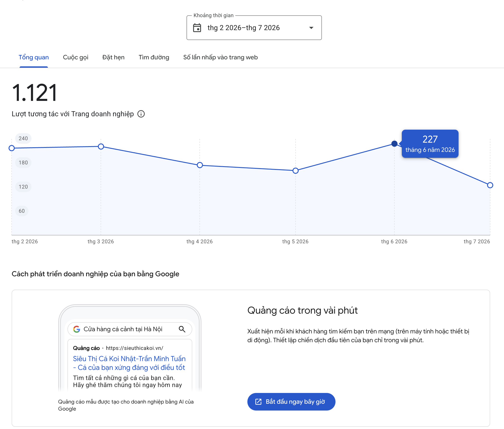Image resolution: width=504 pixels, height=429 pixels.
Task: Open the Tìm đường tab
Action: (154, 57)
